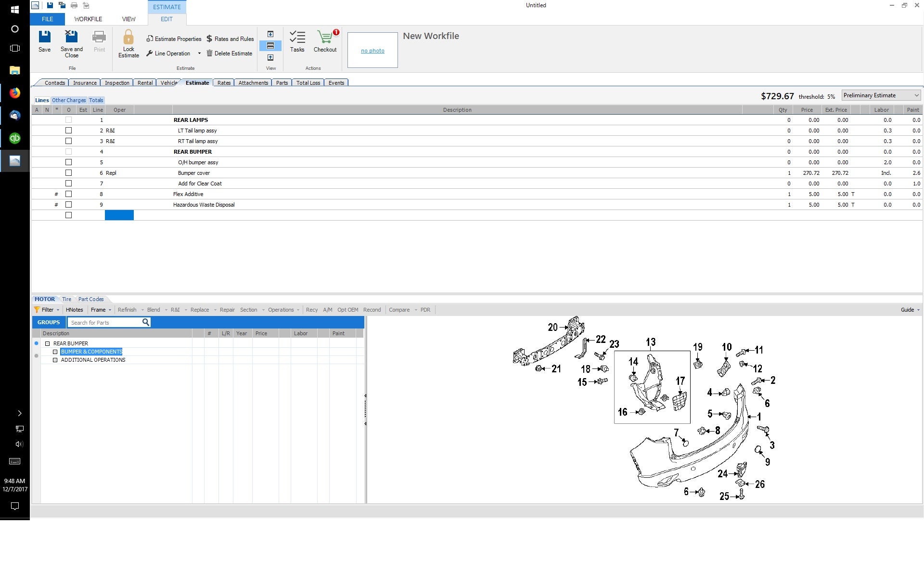Open the Preliminary Estimate dropdown
The image size is (924, 578).
coord(915,96)
